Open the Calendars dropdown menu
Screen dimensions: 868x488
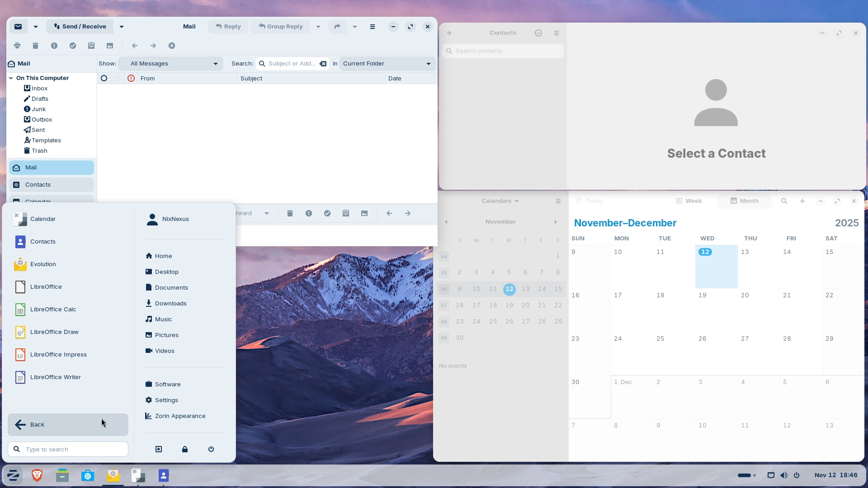[500, 201]
